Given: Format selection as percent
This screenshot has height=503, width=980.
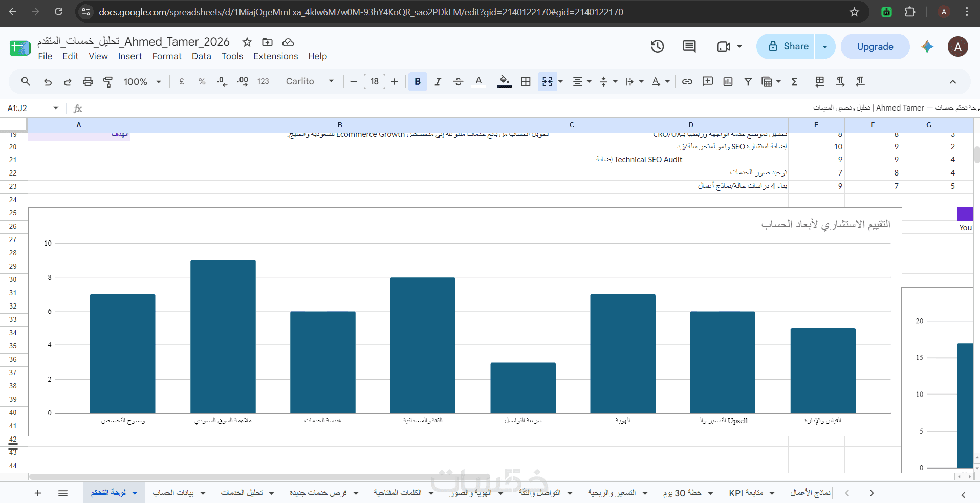Looking at the screenshot, I should tap(202, 82).
